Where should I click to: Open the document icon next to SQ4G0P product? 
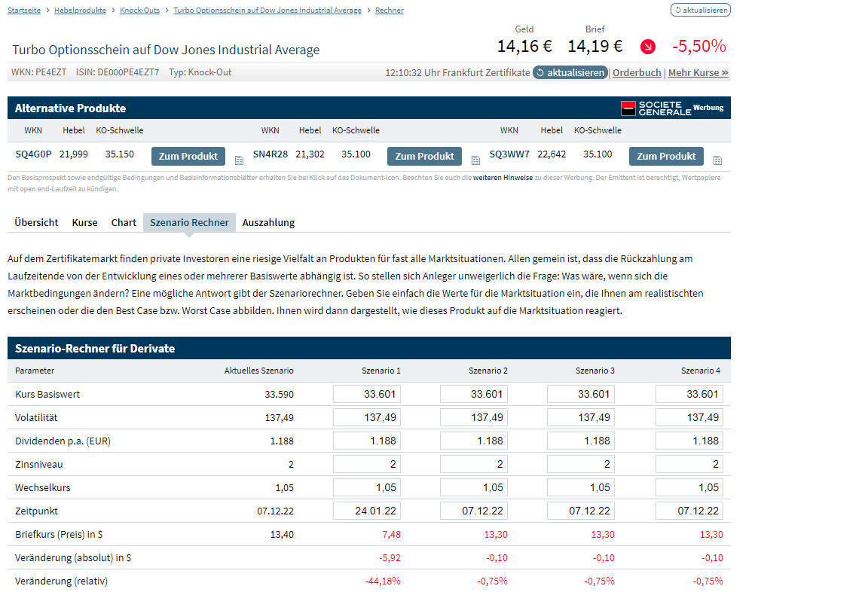pos(239,160)
